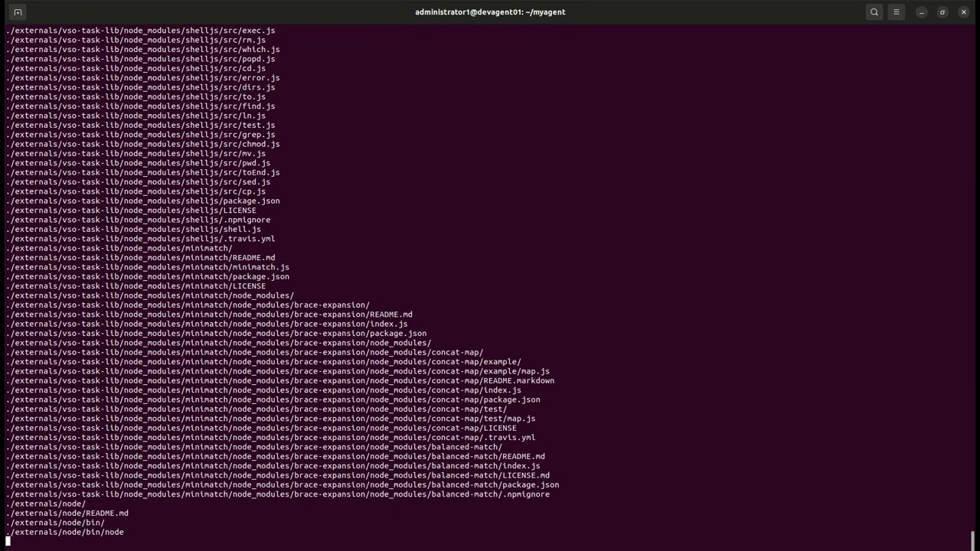Screen dimensions: 980x551
Task: Select line ending node_modules/brace-expansion/
Action: coord(188,305)
